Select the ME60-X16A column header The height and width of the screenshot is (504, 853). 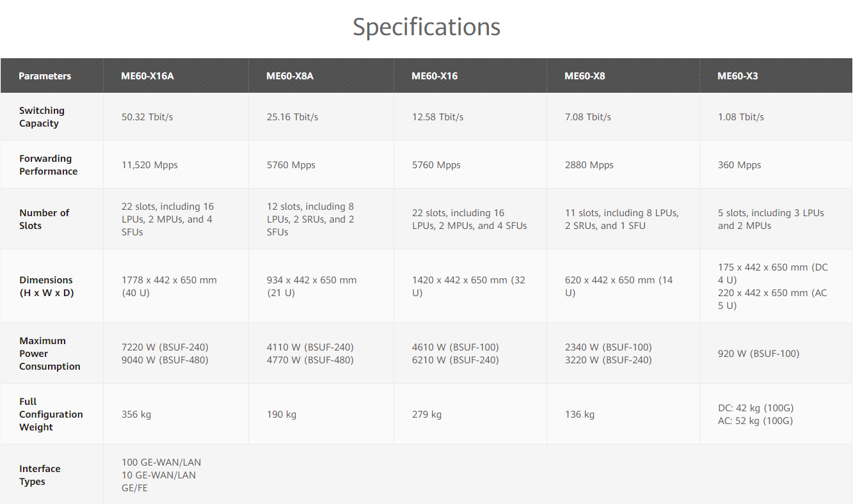(x=147, y=76)
